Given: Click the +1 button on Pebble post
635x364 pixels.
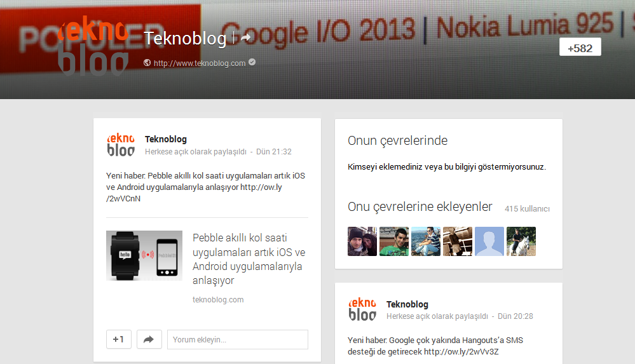Looking at the screenshot, I should click(x=119, y=339).
